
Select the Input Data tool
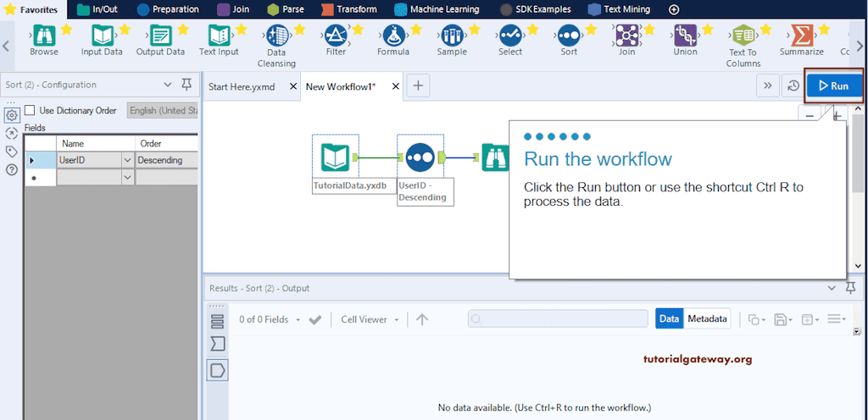click(x=103, y=36)
